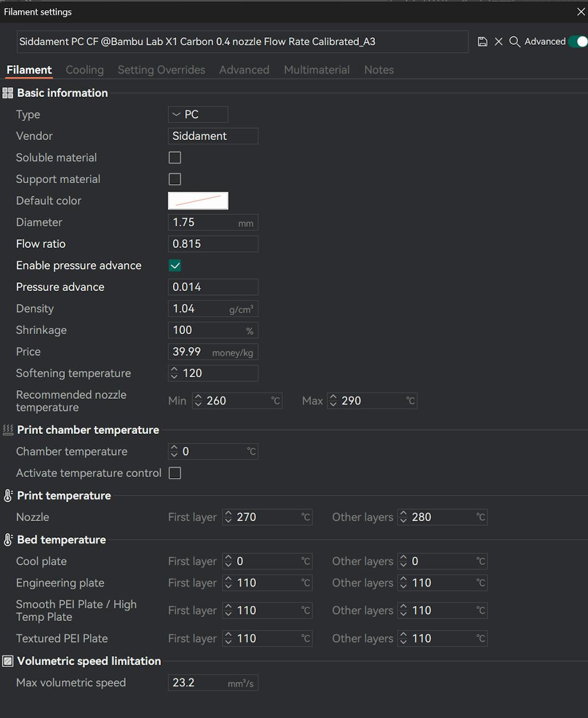Viewport: 588px width, 718px height.
Task: Click the Print chamber temperature heat icon
Action: pos(8,430)
